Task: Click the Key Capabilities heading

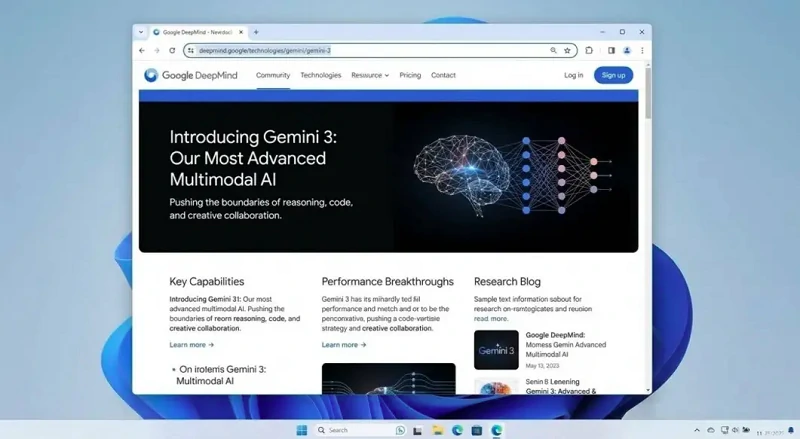Action: 207,281
